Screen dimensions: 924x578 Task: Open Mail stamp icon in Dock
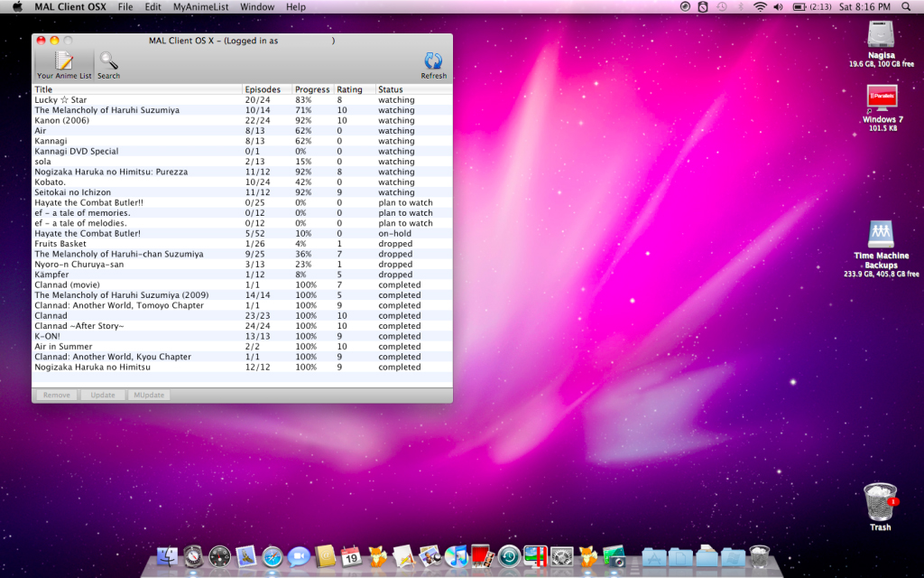coord(245,556)
